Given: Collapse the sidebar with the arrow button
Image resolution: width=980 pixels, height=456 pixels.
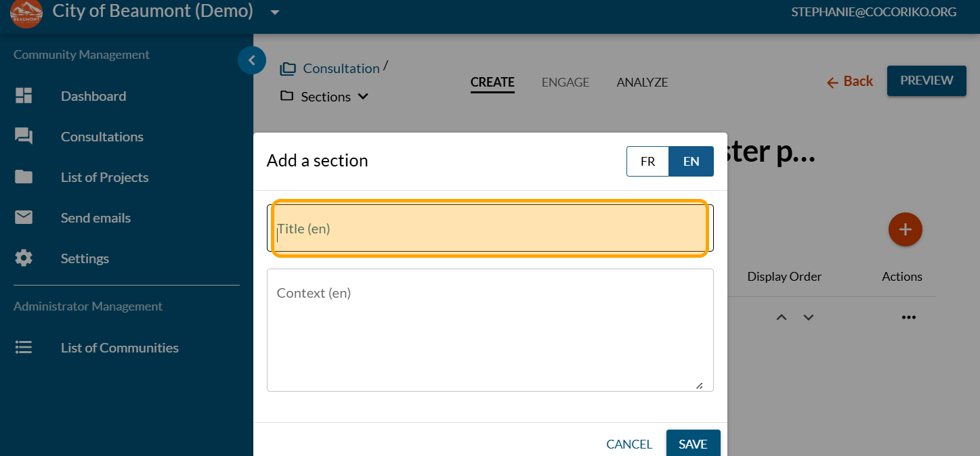Looking at the screenshot, I should (252, 60).
